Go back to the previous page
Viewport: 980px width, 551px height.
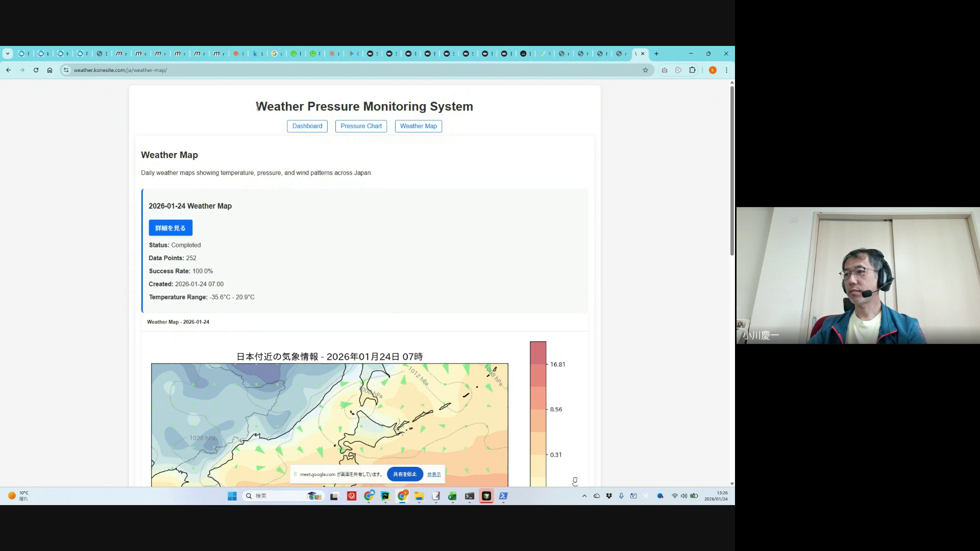pyautogui.click(x=9, y=70)
